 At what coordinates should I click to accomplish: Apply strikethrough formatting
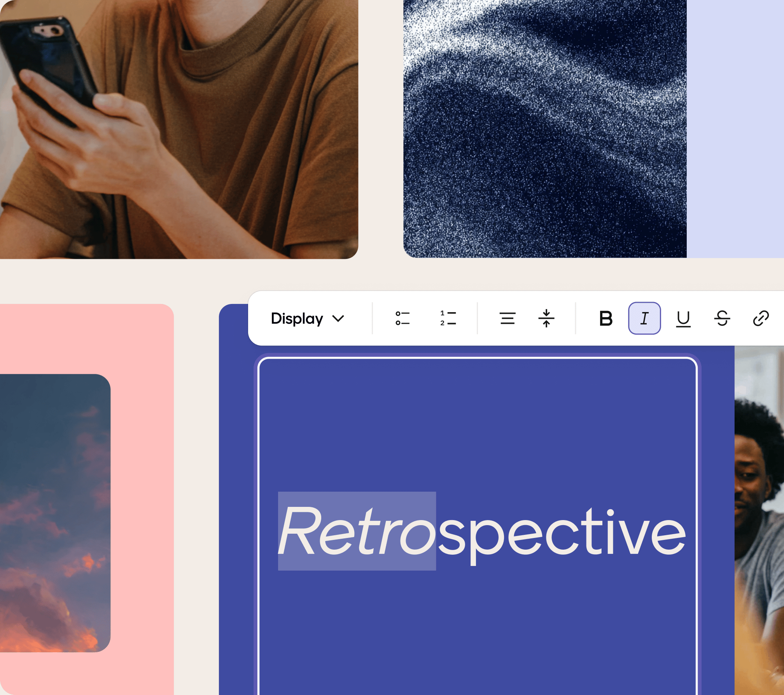pos(722,319)
